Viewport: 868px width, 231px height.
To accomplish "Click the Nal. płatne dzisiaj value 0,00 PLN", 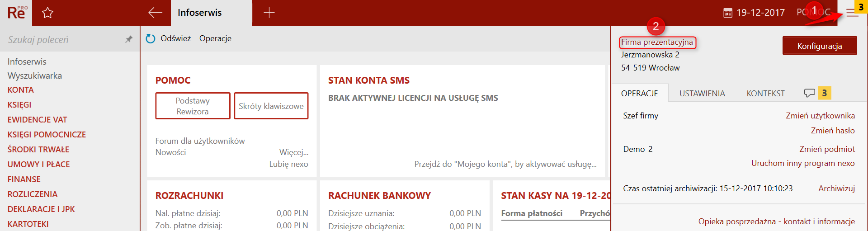I will coord(292,213).
